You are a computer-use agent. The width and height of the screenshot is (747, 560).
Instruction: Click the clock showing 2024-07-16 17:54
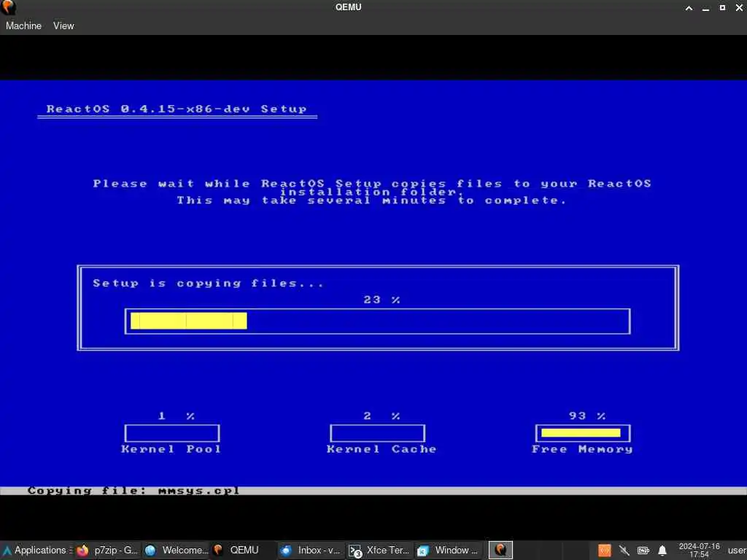coord(699,550)
